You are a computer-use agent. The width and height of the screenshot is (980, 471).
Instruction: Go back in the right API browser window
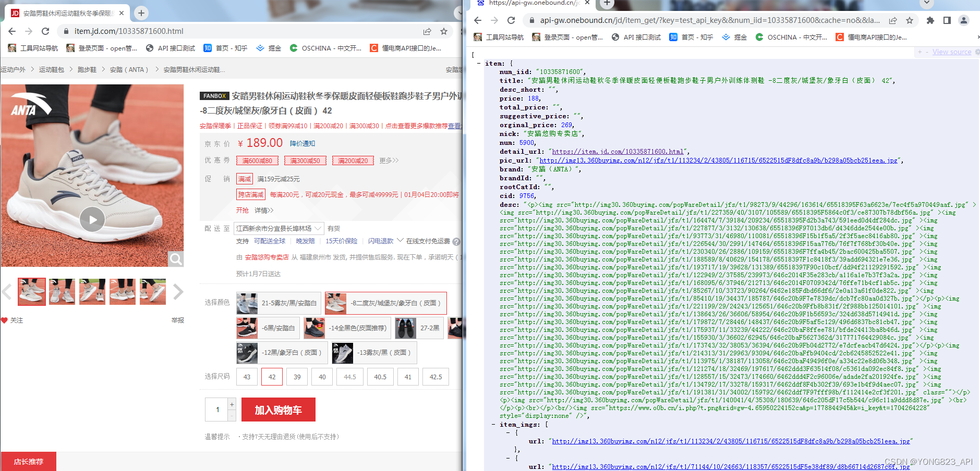tap(478, 20)
